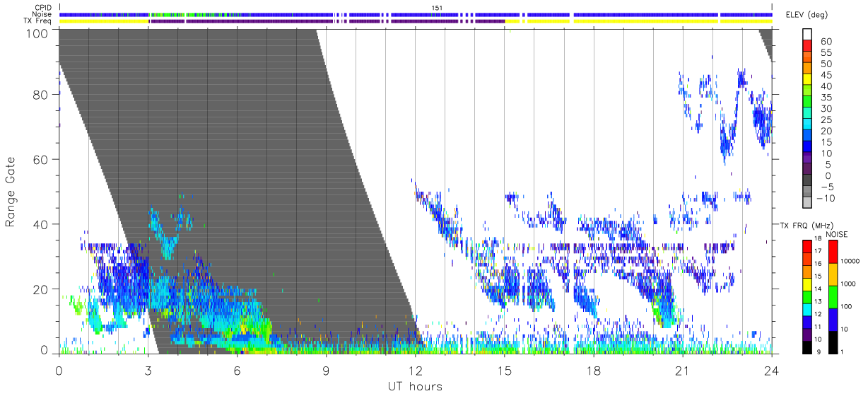
Task: Click UT hours tick label 12
Action: 415,371
